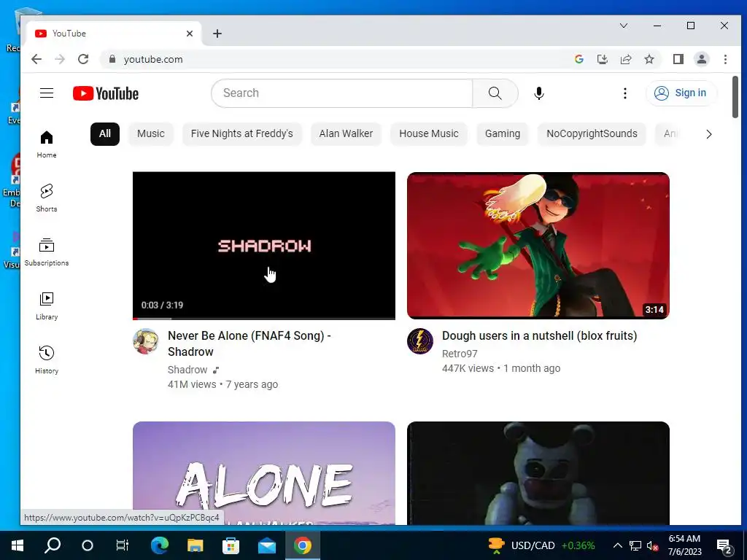Click the Shadrow preview progress bar

point(264,318)
